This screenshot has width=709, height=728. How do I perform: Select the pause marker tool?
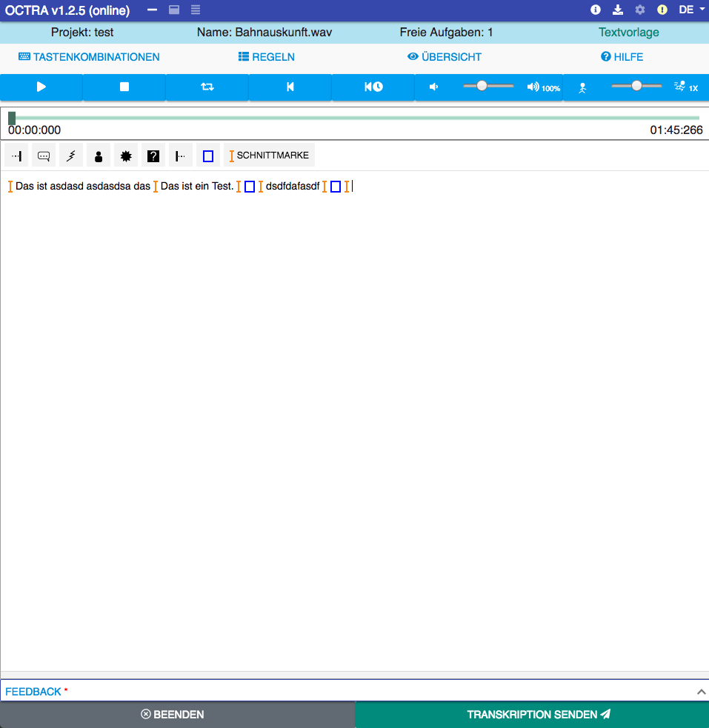pyautogui.click(x=16, y=155)
